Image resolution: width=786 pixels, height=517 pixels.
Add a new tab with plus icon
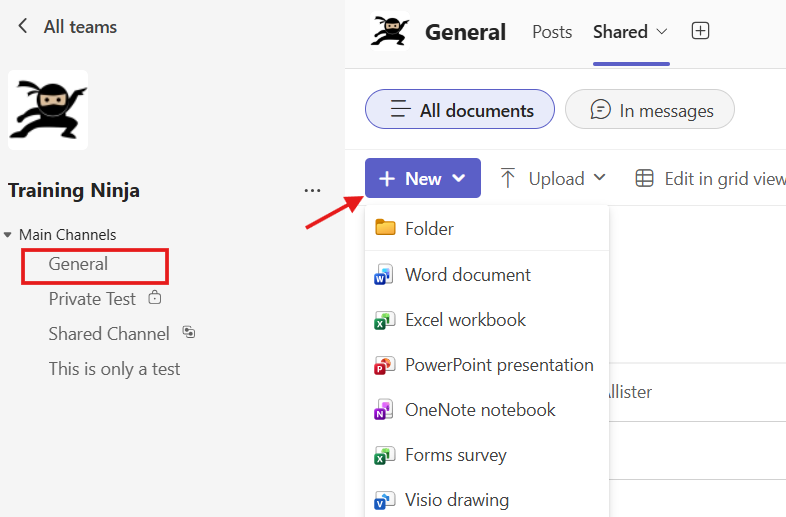click(700, 31)
